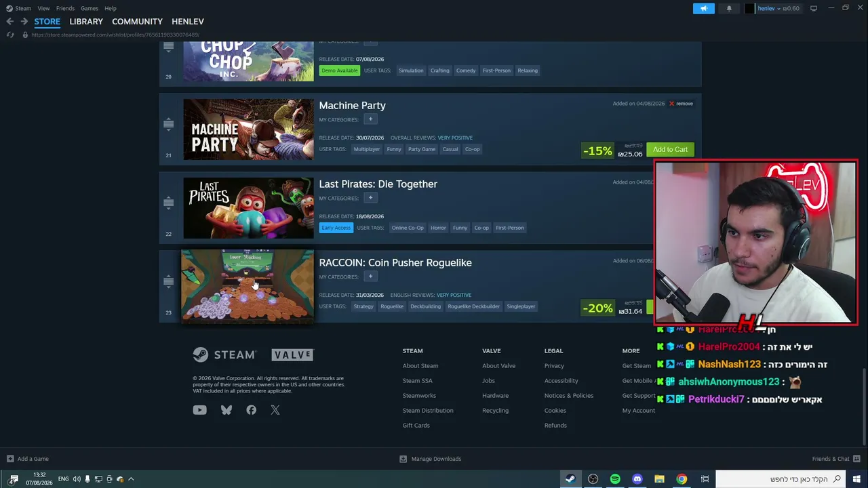The height and width of the screenshot is (488, 868).
Task: Click the RACCOIN coin pusher thumbnail
Action: [248, 286]
